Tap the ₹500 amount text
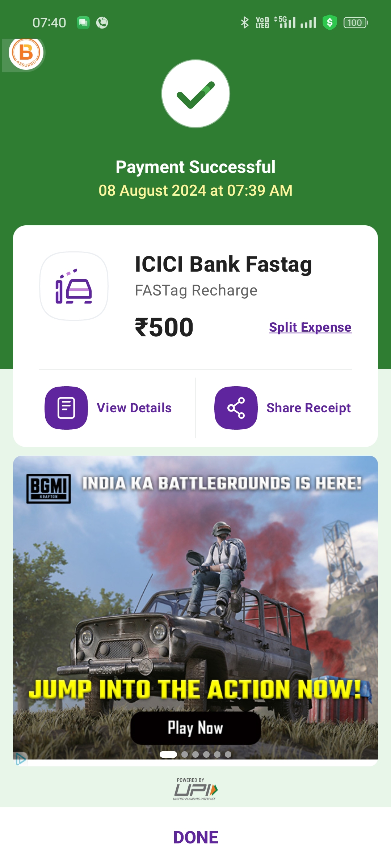 [164, 327]
